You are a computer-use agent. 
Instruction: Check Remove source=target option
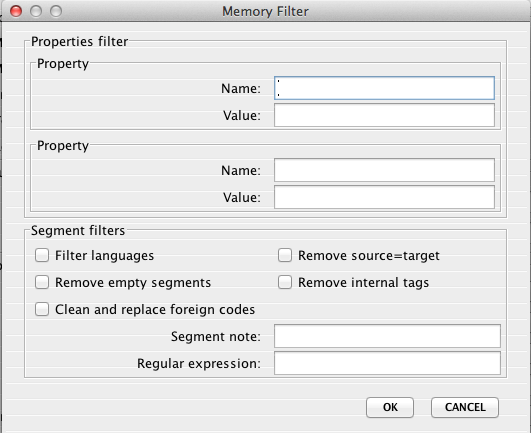[x=285, y=255]
